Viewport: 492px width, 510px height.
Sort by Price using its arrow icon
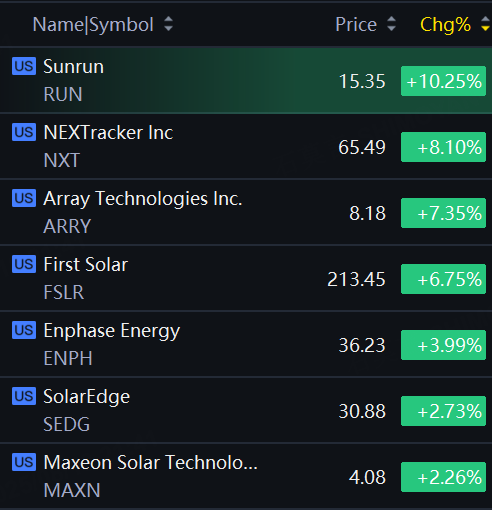391,24
